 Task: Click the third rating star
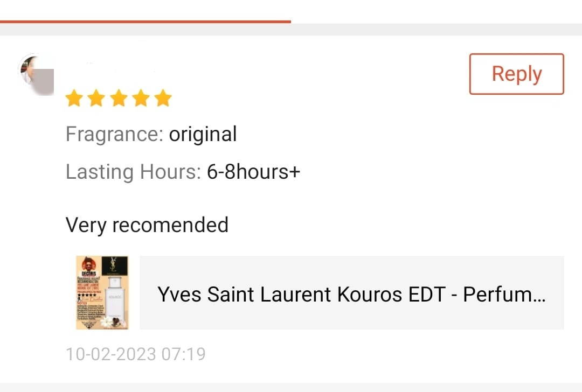pyautogui.click(x=118, y=99)
